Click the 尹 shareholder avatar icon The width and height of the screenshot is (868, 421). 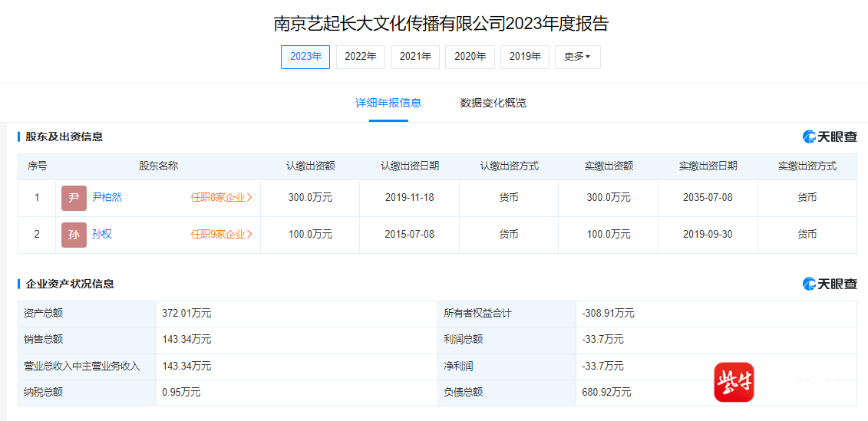tap(74, 198)
